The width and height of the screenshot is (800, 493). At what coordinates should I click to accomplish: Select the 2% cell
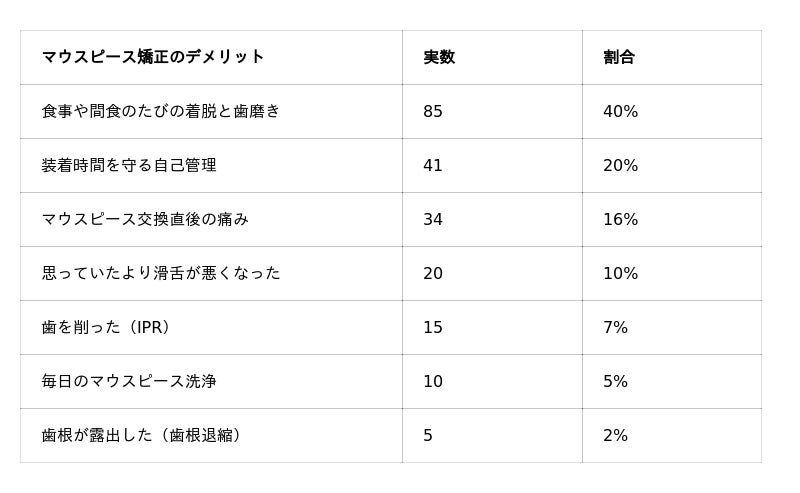615,435
